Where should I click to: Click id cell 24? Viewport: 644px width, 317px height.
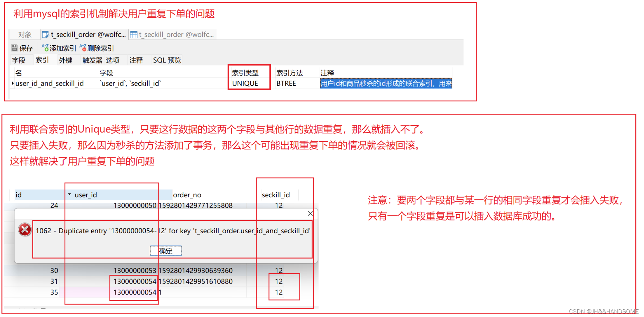pos(54,206)
